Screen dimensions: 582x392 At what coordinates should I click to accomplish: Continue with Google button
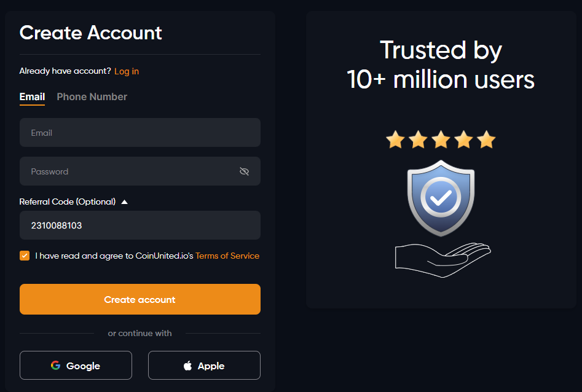tap(76, 365)
